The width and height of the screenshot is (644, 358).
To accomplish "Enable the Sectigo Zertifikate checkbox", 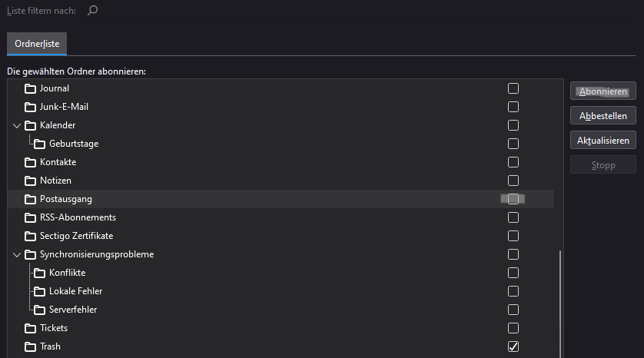I will (513, 236).
